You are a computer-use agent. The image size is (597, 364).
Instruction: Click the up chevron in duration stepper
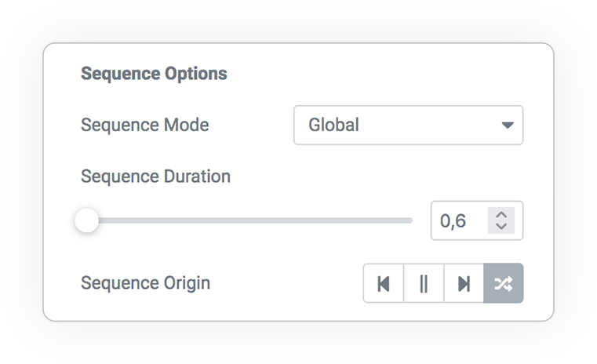[501, 215]
